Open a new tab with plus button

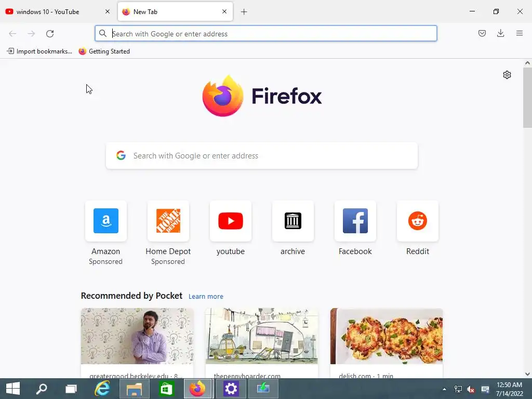(244, 12)
